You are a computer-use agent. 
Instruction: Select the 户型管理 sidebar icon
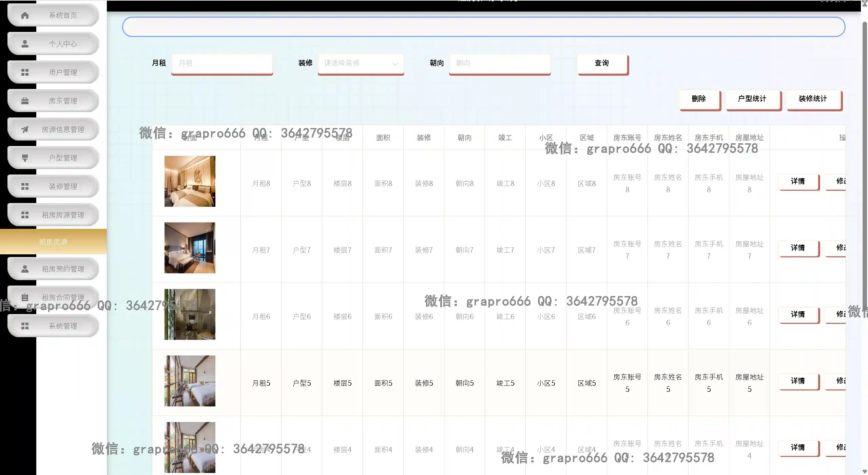[x=25, y=157]
